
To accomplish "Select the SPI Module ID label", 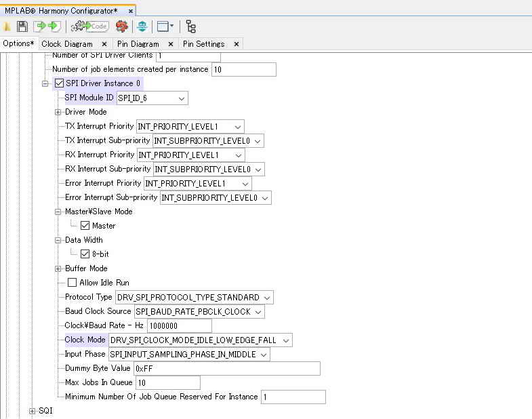I will tap(89, 98).
